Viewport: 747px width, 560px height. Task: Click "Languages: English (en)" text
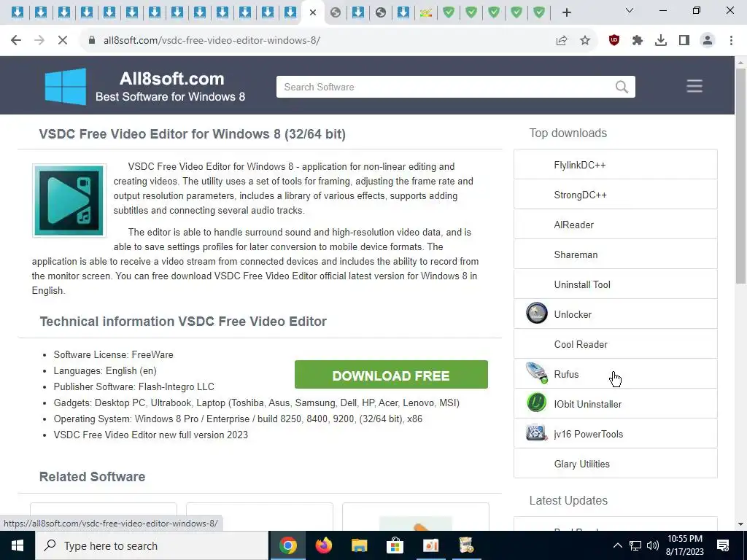pyautogui.click(x=105, y=370)
